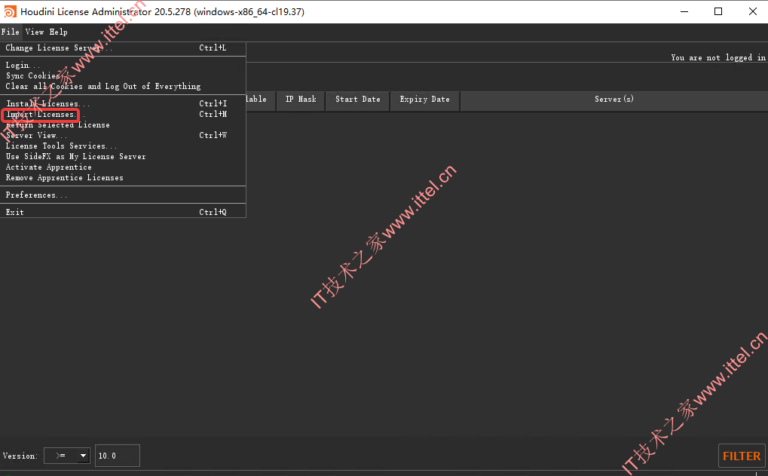Open the File menu

pyautogui.click(x=10, y=32)
